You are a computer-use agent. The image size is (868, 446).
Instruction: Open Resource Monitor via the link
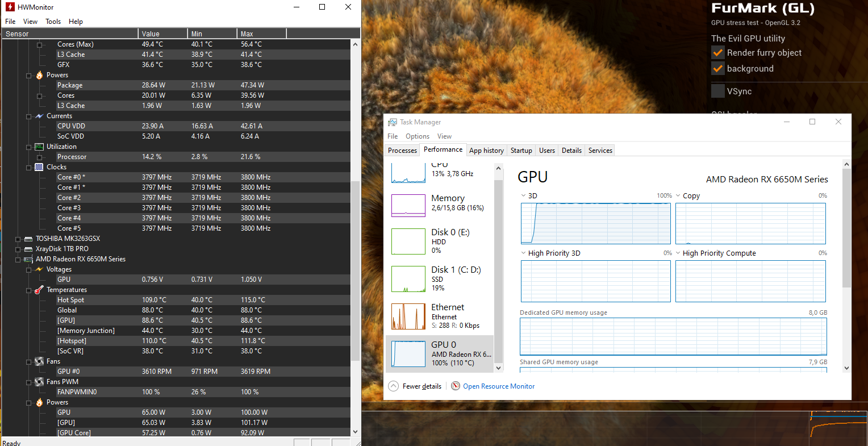(499, 386)
